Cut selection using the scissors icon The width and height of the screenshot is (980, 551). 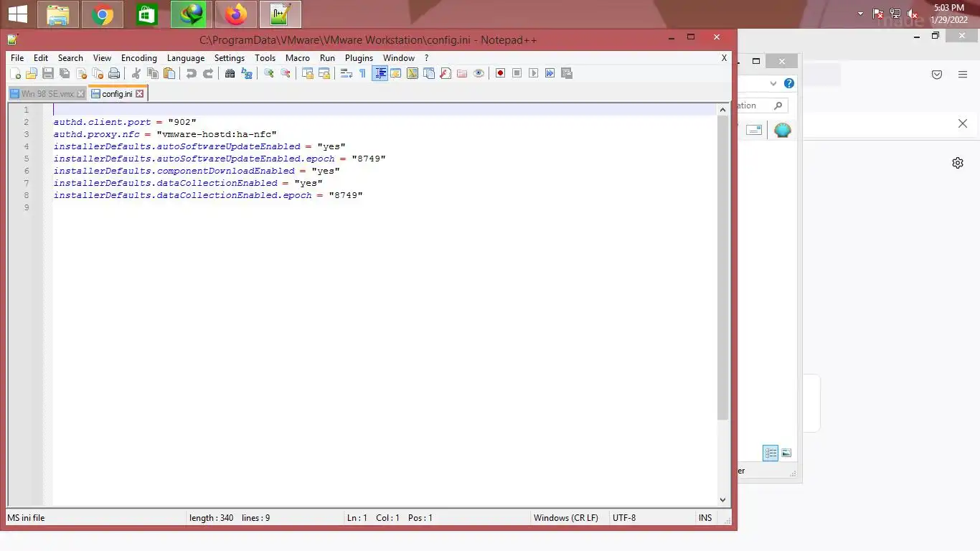pos(136,73)
